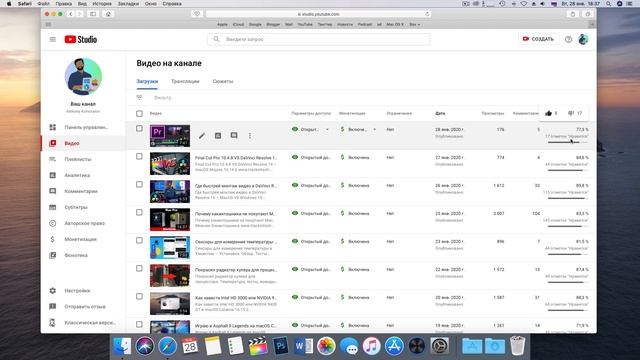The width and height of the screenshot is (640, 360).
Task: Tick the checkbox for Final Cut Pro 10.4.8 video
Action: pos(139,156)
